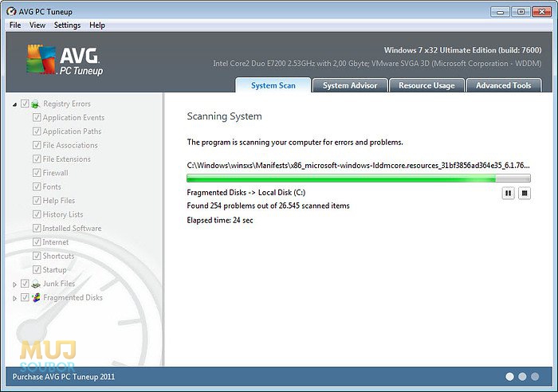Select the Installed Software label
The width and height of the screenshot is (558, 392).
[73, 229]
